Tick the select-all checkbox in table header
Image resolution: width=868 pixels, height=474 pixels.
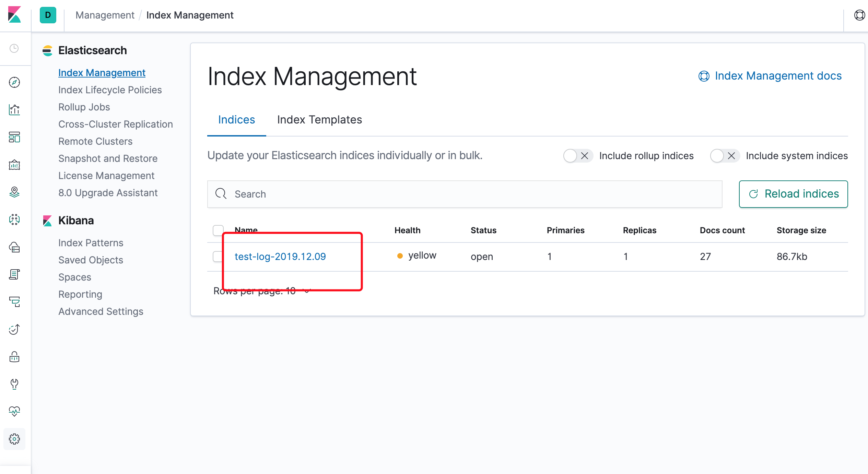click(218, 230)
